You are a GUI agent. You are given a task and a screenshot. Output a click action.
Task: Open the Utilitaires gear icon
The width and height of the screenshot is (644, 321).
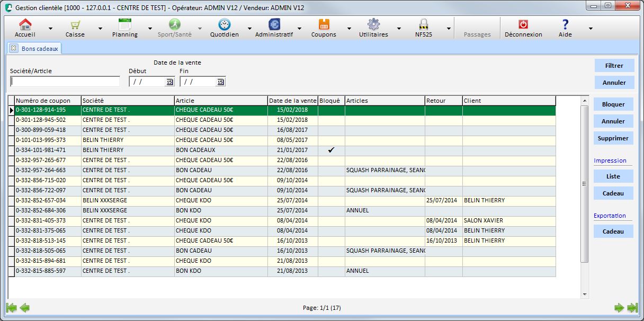(373, 24)
